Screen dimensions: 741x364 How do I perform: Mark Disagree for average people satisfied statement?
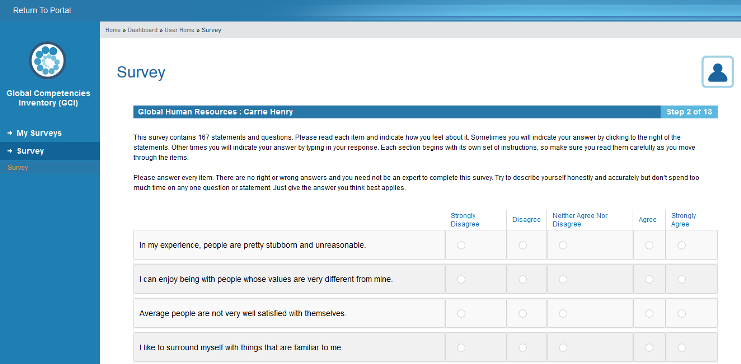(x=523, y=313)
